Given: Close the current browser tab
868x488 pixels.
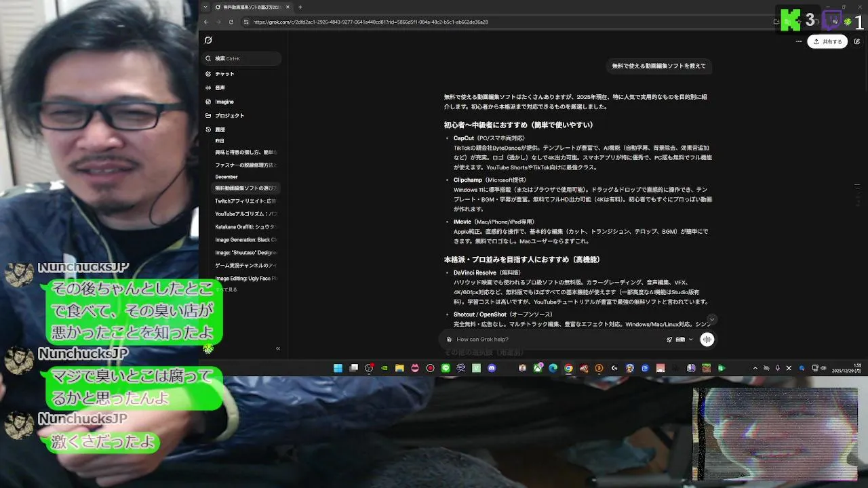Looking at the screenshot, I should click(x=288, y=7).
